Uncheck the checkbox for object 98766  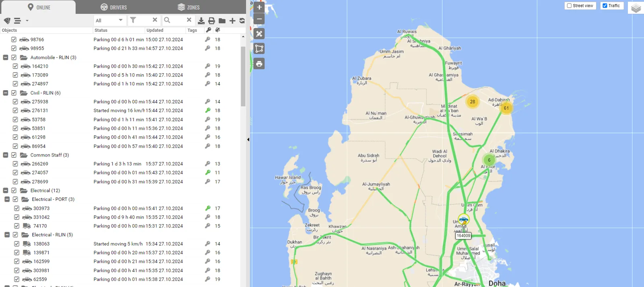14,39
